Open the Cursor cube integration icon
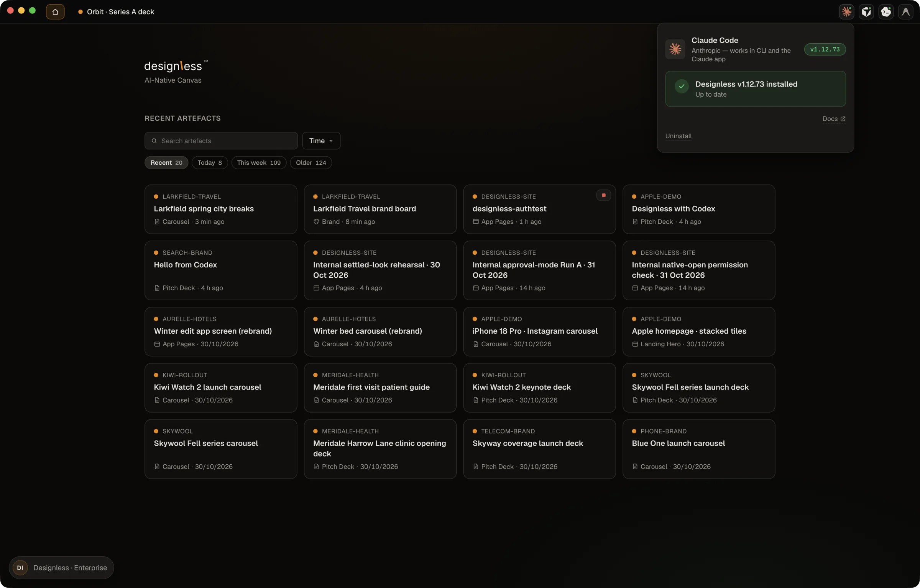 (866, 12)
